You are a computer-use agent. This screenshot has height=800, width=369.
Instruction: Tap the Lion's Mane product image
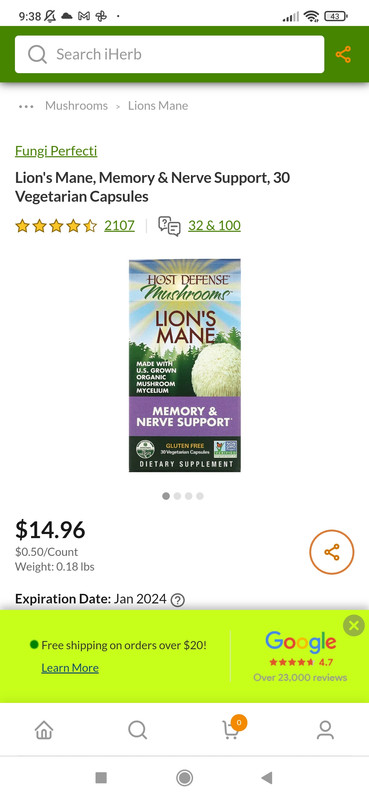[x=185, y=365]
